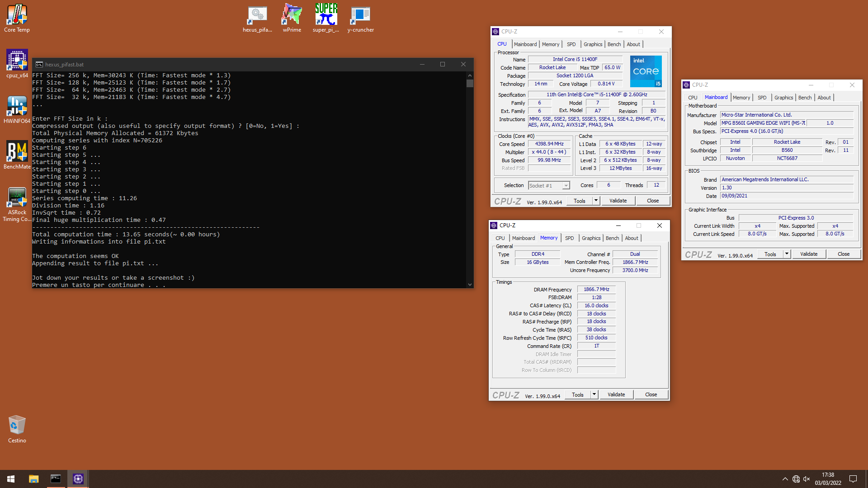The image size is (868, 488).
Task: Click Tools button in Mainboard window
Action: tap(770, 254)
